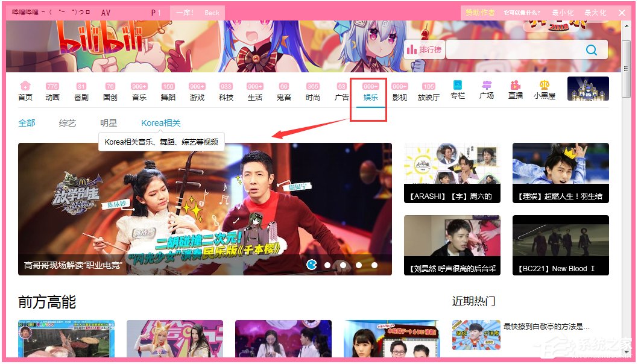
Task: Open third 前方高能 purple stage video
Action: click(x=283, y=338)
